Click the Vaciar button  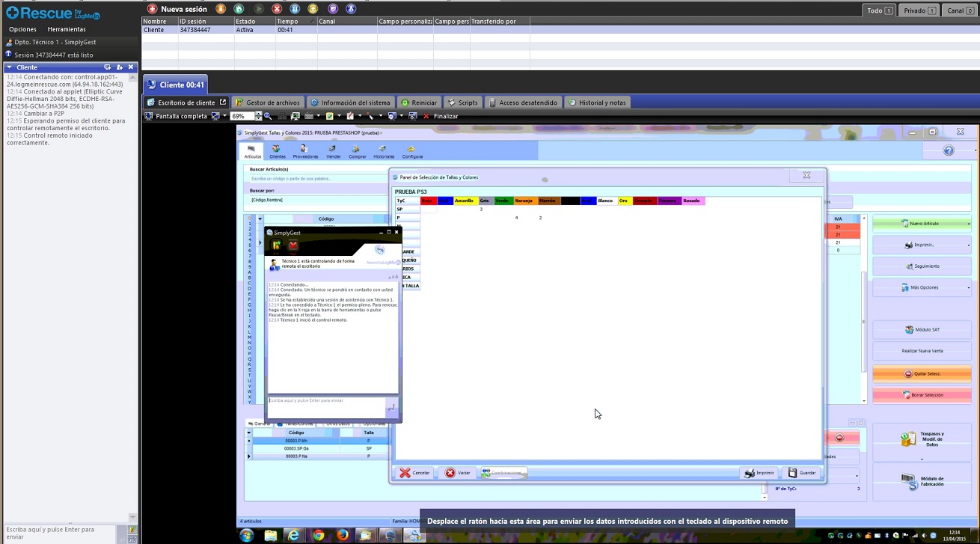(x=458, y=473)
